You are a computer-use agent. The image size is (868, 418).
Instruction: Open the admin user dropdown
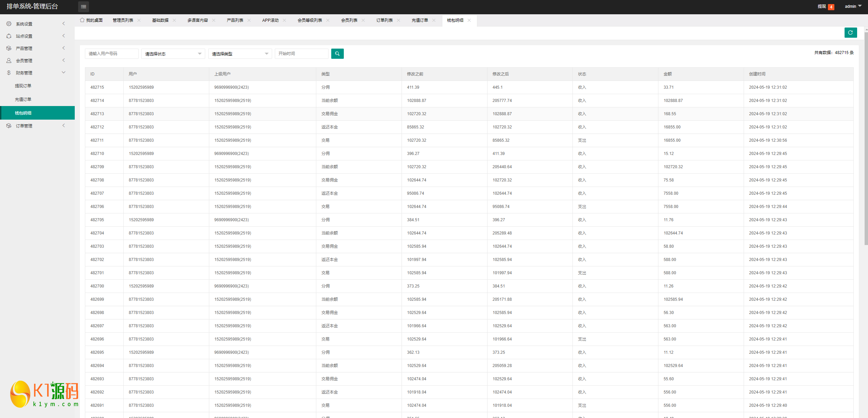point(853,6)
